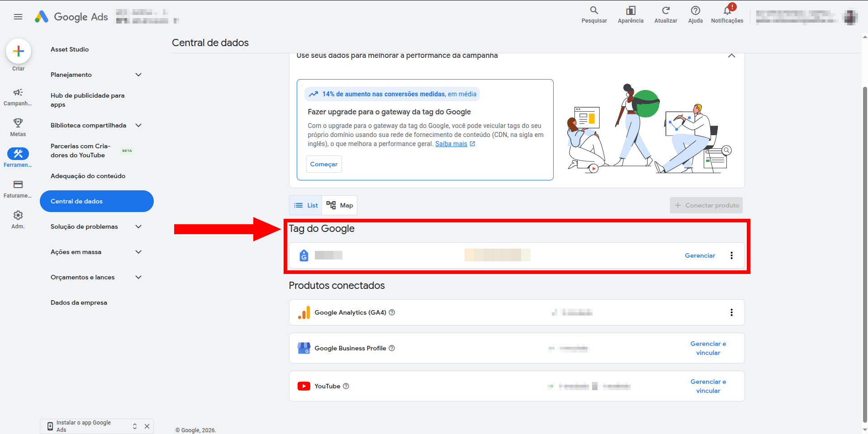
Task: Switch to the Map view tab
Action: coord(340,205)
